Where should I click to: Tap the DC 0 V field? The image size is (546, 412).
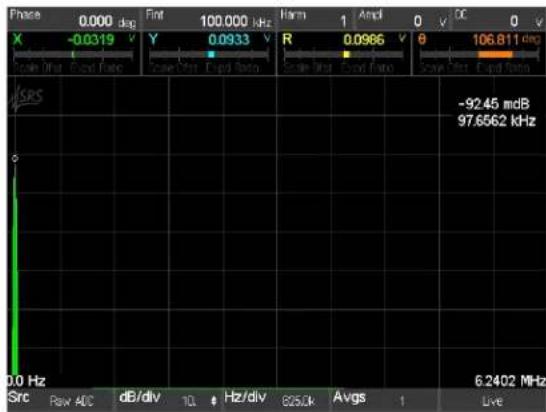(499, 20)
